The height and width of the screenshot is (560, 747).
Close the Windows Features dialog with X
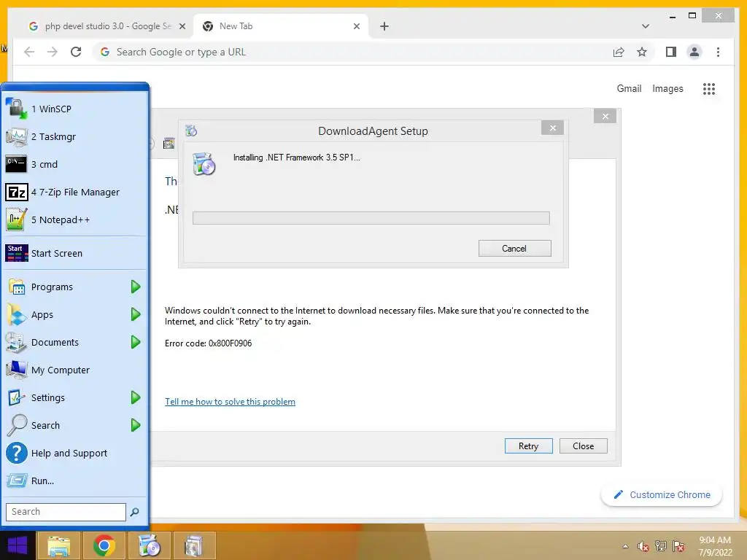605,116
